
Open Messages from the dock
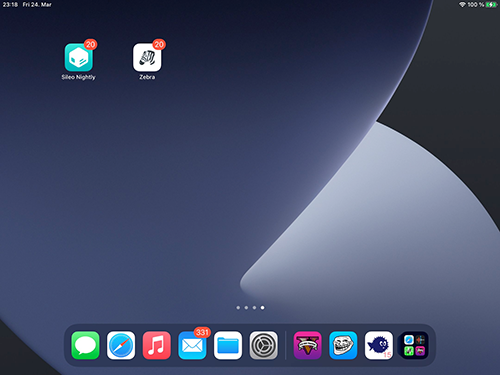pyautogui.click(x=85, y=345)
